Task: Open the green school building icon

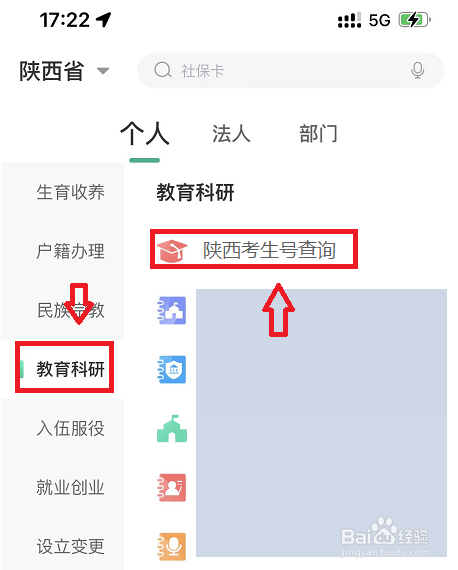Action: point(172,429)
